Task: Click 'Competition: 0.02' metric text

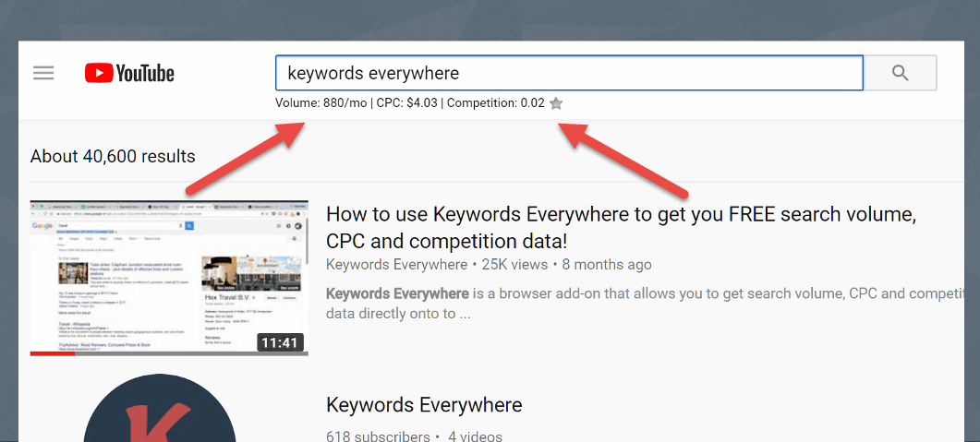Action: (x=496, y=103)
